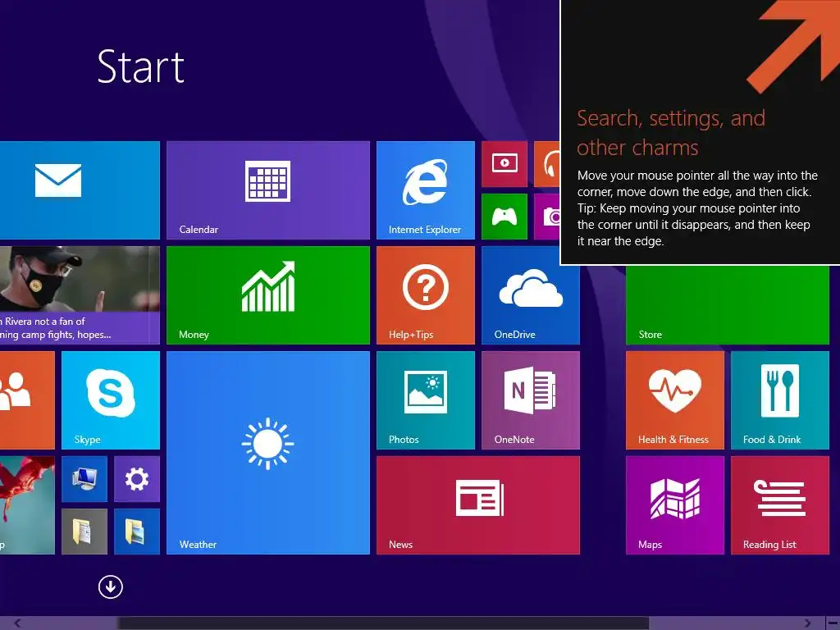Launch the Internet Explorer tile
Screen dimensions: 840x630
[x=426, y=190]
